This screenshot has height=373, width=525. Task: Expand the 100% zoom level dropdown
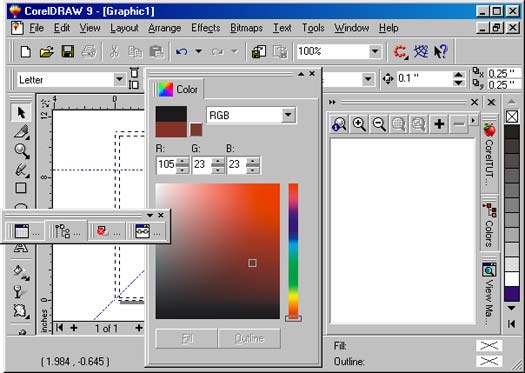coord(375,52)
